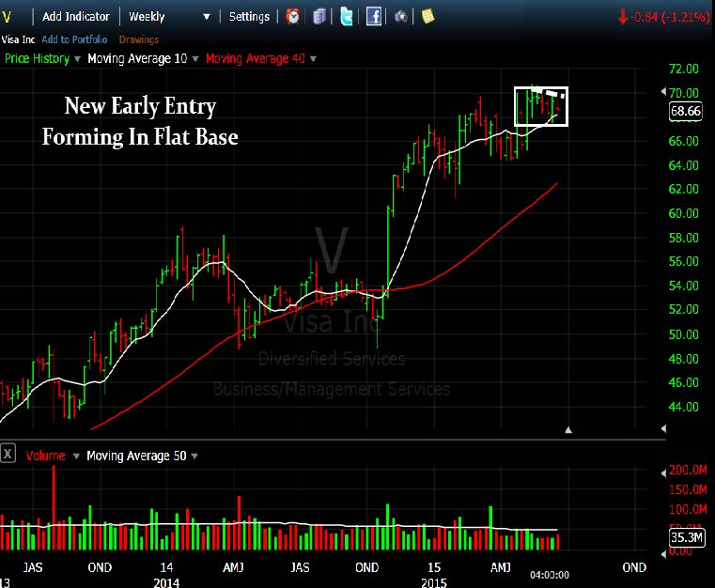Click Add to Portfolio link
The image size is (715, 588).
point(74,39)
